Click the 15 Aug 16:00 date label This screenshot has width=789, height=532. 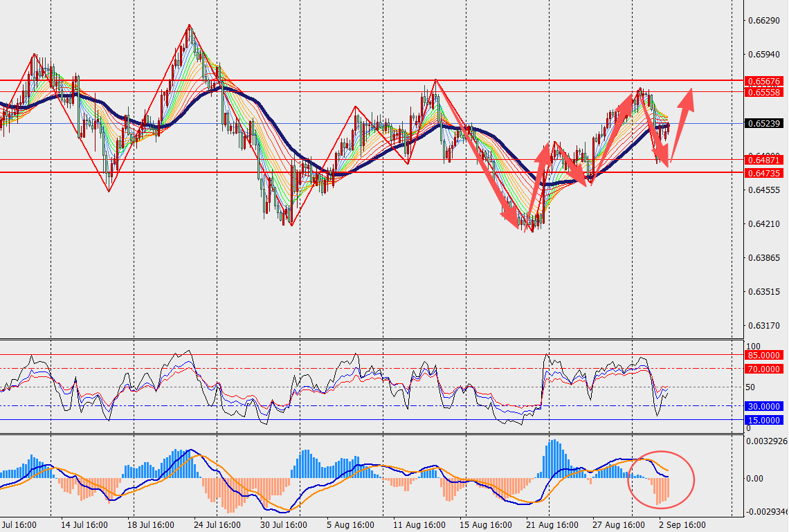click(x=486, y=524)
